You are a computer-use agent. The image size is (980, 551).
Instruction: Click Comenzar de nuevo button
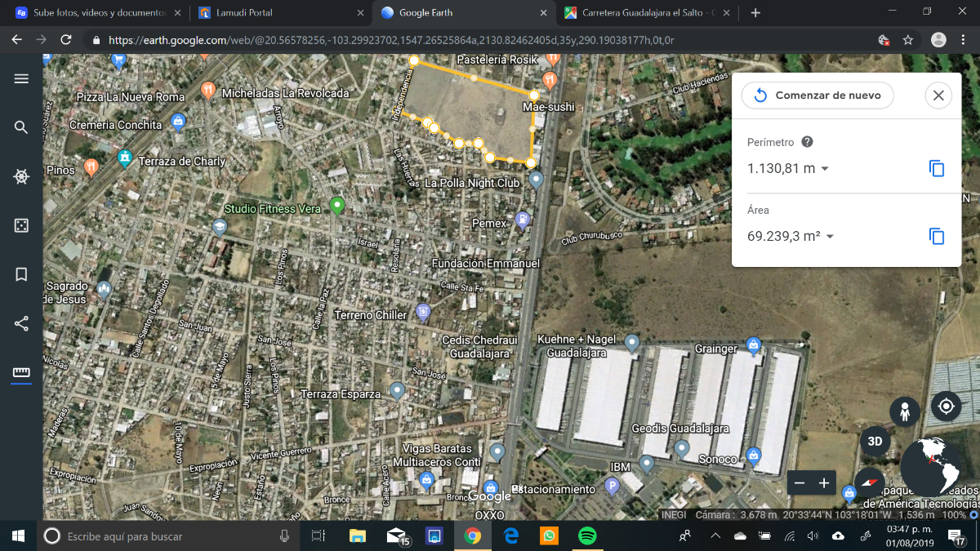(817, 96)
